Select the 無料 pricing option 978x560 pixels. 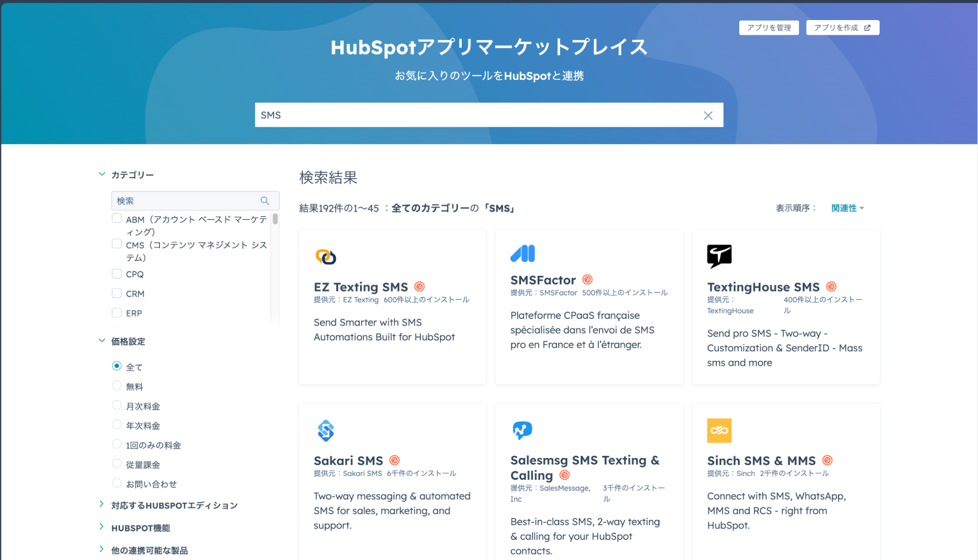116,385
